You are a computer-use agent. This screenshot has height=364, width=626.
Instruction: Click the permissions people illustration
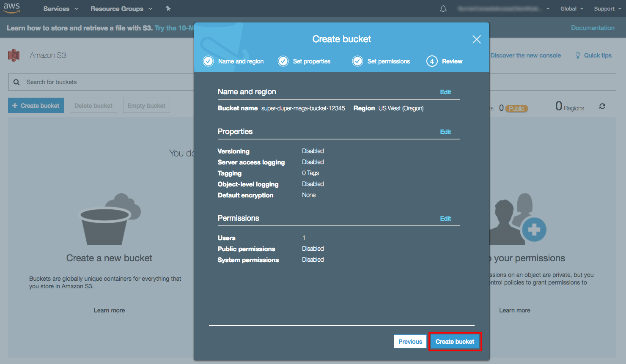tap(518, 219)
